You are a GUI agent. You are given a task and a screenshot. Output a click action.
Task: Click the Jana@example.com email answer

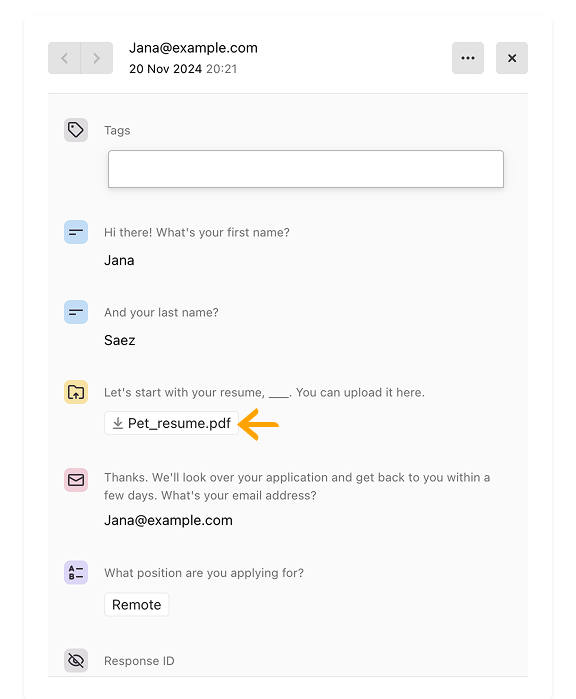point(169,520)
